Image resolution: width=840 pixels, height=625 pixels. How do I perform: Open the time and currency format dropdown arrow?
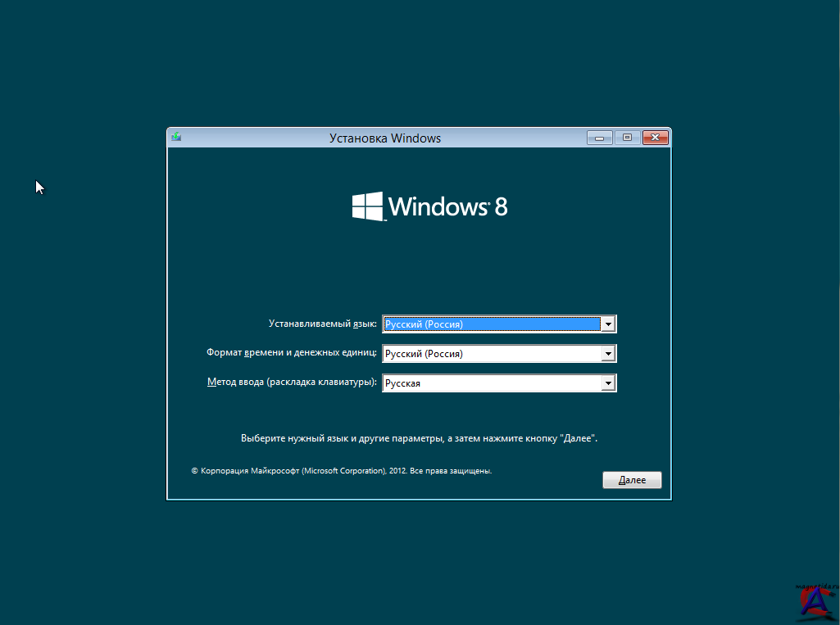(608, 354)
